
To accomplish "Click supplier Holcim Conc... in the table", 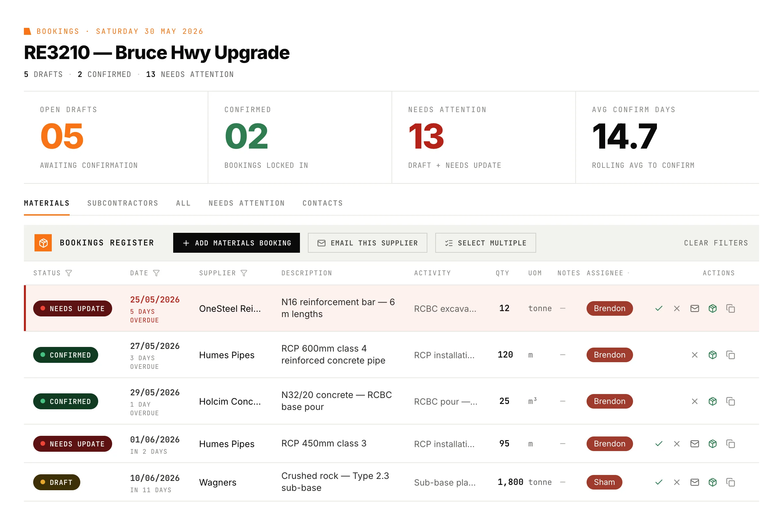I will click(230, 402).
